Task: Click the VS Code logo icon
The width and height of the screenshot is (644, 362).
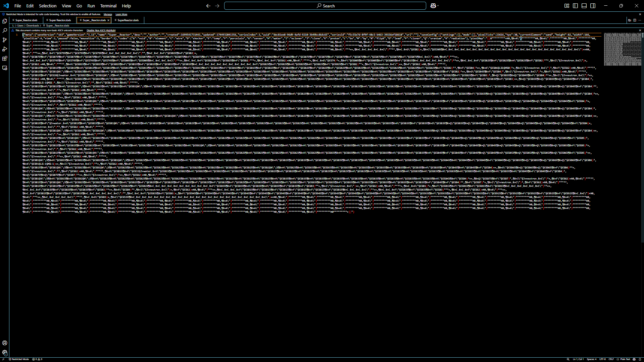Action: click(x=6, y=6)
